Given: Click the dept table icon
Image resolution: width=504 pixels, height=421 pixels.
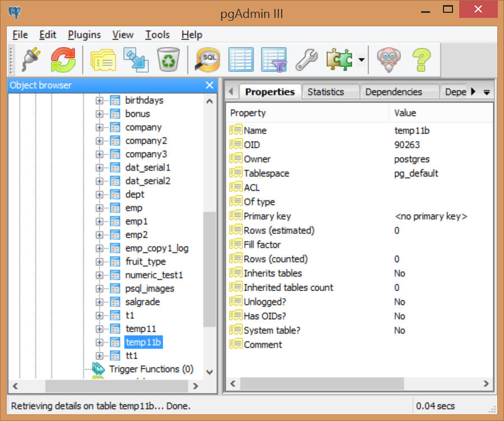Looking at the screenshot, I should pyautogui.click(x=115, y=194).
